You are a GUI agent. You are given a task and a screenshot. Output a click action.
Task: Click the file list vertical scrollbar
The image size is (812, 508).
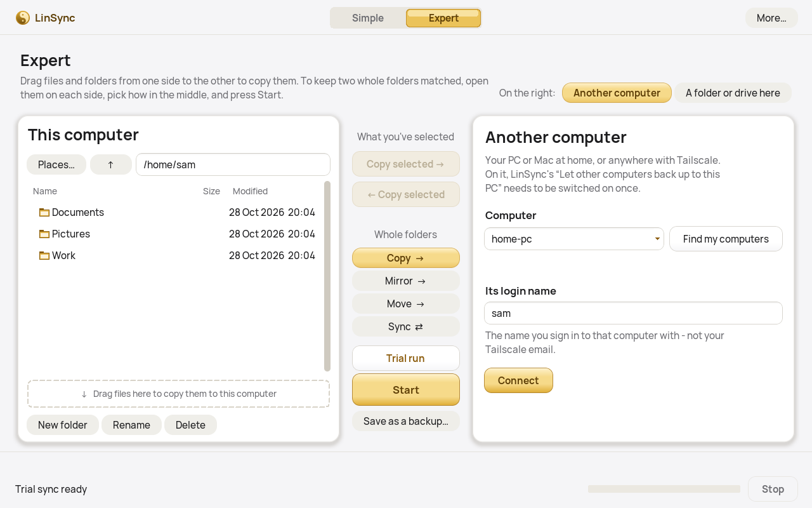click(327, 276)
